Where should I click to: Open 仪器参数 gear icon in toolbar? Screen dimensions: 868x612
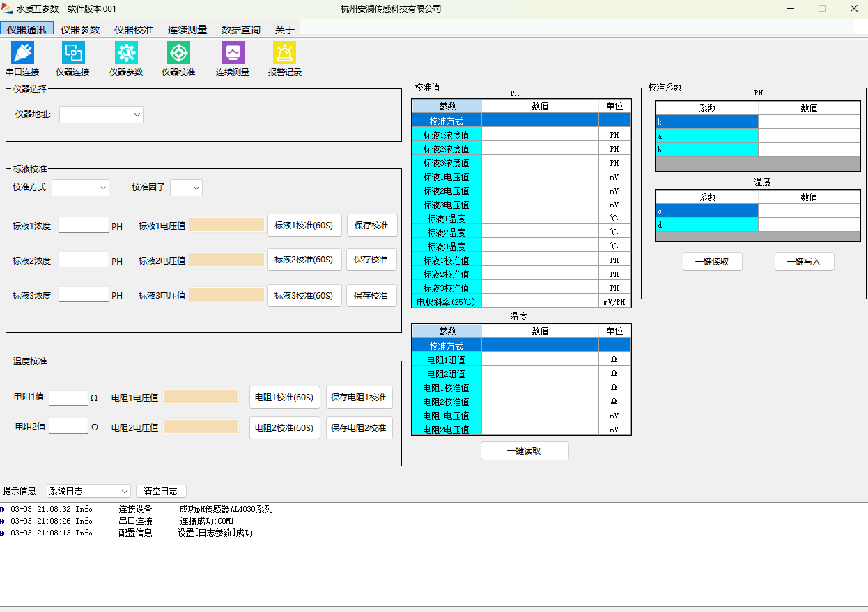coord(126,53)
